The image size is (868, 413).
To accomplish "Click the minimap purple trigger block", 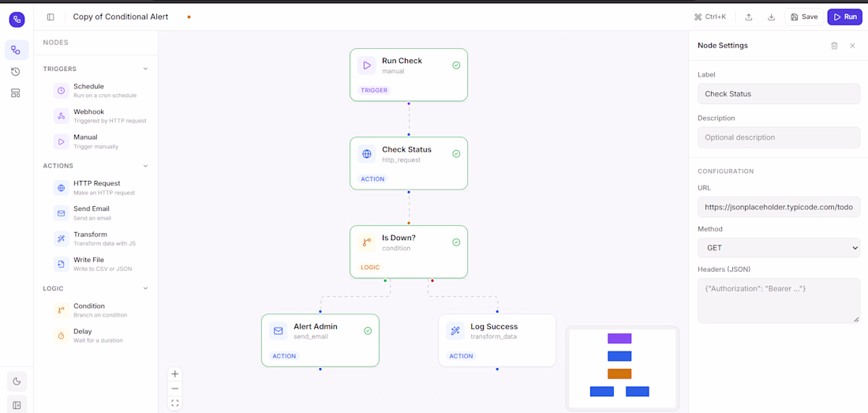I will pos(619,338).
